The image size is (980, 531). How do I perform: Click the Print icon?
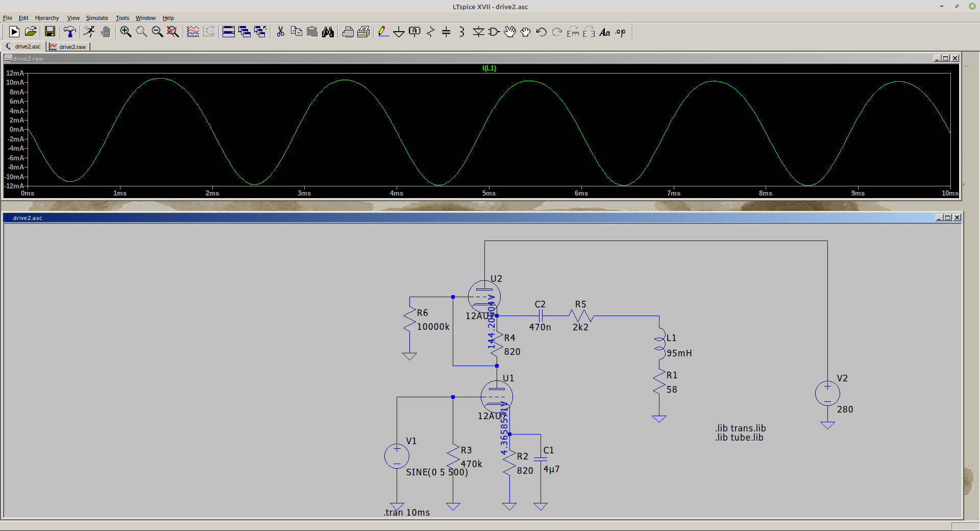pyautogui.click(x=348, y=32)
